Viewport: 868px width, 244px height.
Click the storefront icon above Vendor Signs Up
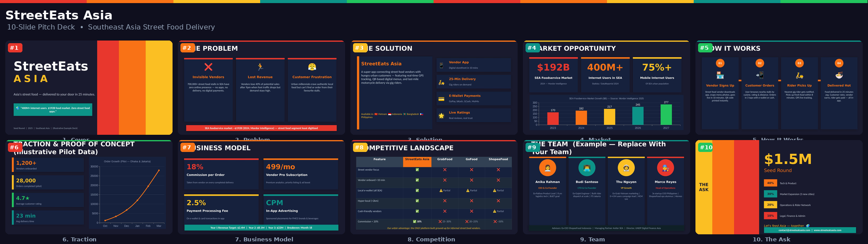click(720, 75)
